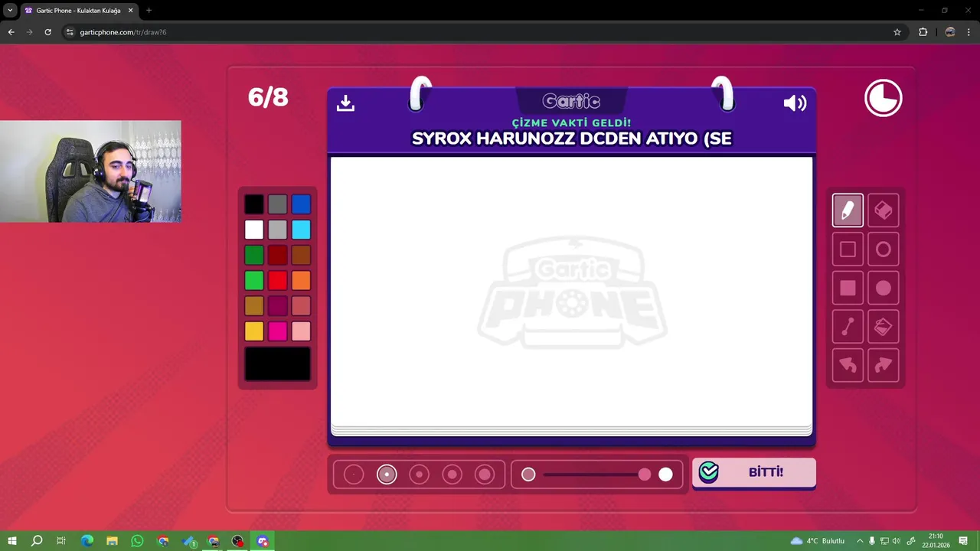The width and height of the screenshot is (980, 551).
Task: Open the Windows Start menu
Action: (11, 541)
